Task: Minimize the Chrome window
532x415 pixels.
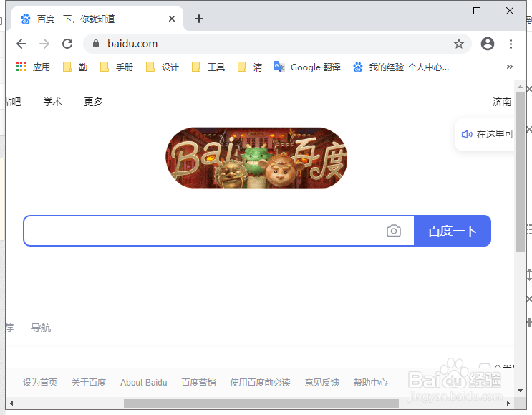Action: pyautogui.click(x=444, y=11)
